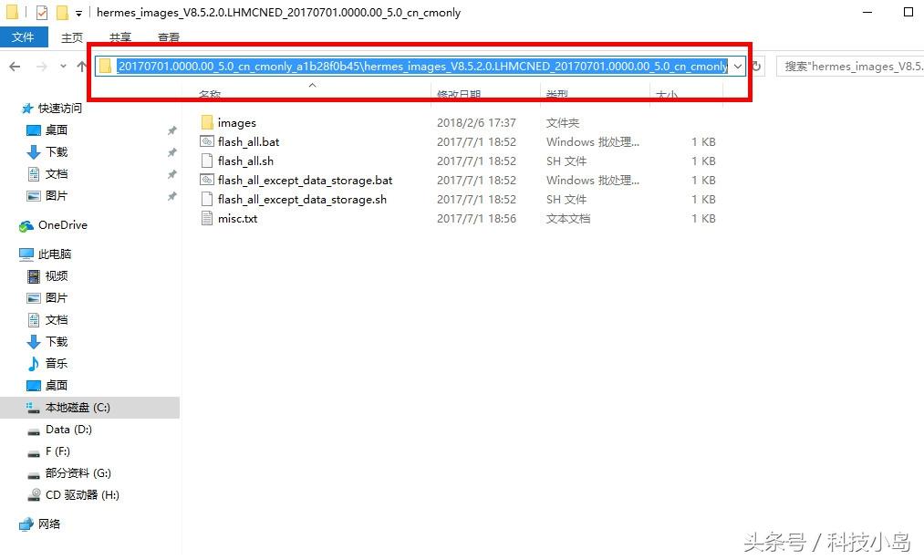The image size is (924, 560).
Task: Click the CD 驱动器 (H:) drive icon
Action: click(34, 495)
